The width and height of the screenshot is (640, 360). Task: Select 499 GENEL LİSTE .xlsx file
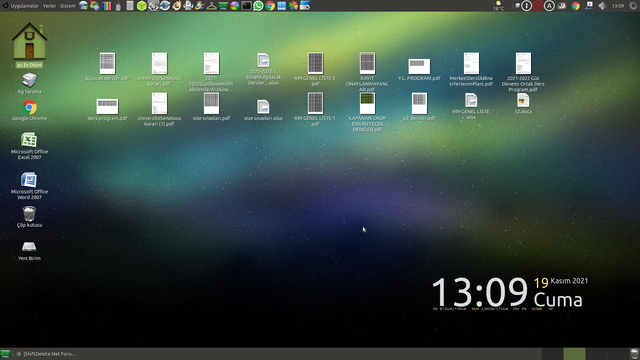click(x=471, y=106)
